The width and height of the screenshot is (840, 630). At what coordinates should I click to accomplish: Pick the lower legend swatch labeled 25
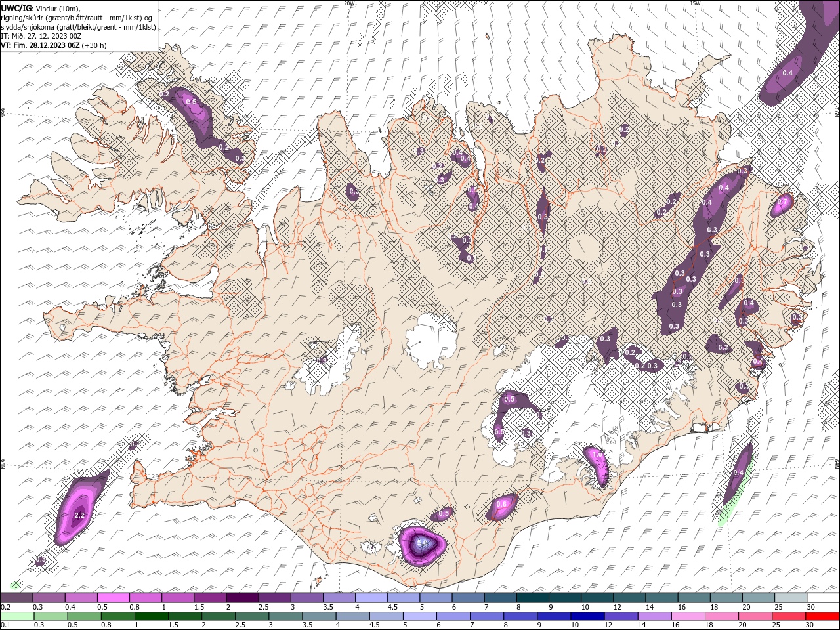point(789,616)
